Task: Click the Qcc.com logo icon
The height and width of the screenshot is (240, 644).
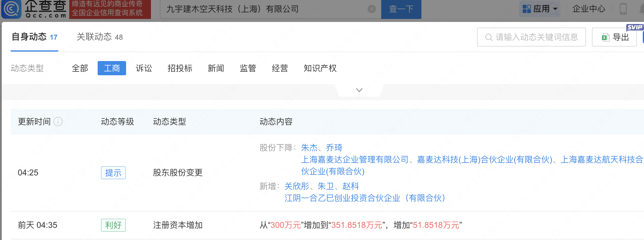Action: (12, 9)
